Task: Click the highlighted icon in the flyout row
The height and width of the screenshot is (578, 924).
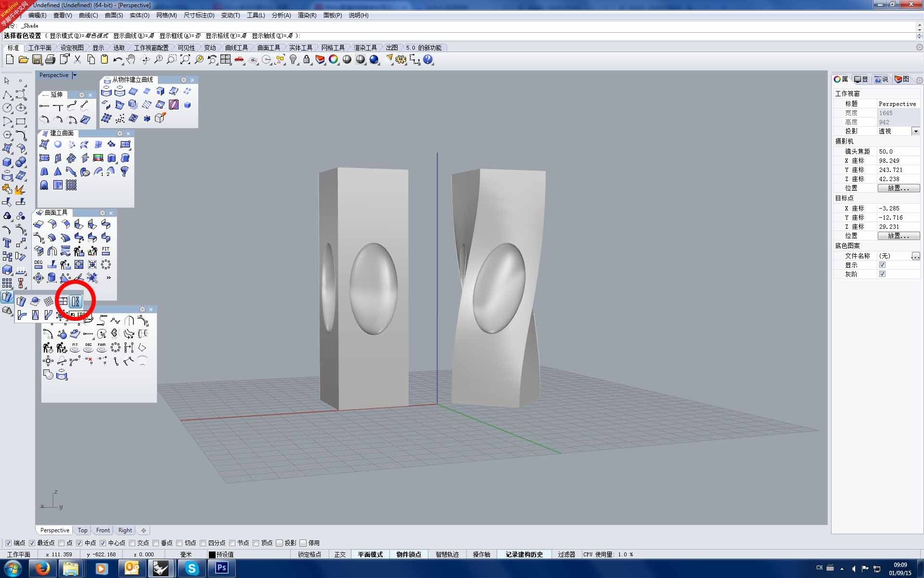Action: click(x=76, y=302)
